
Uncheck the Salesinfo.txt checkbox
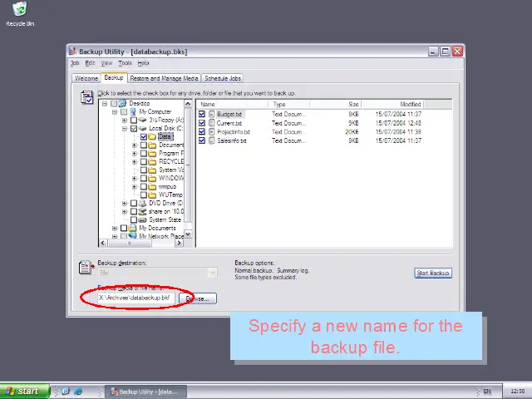(x=202, y=141)
